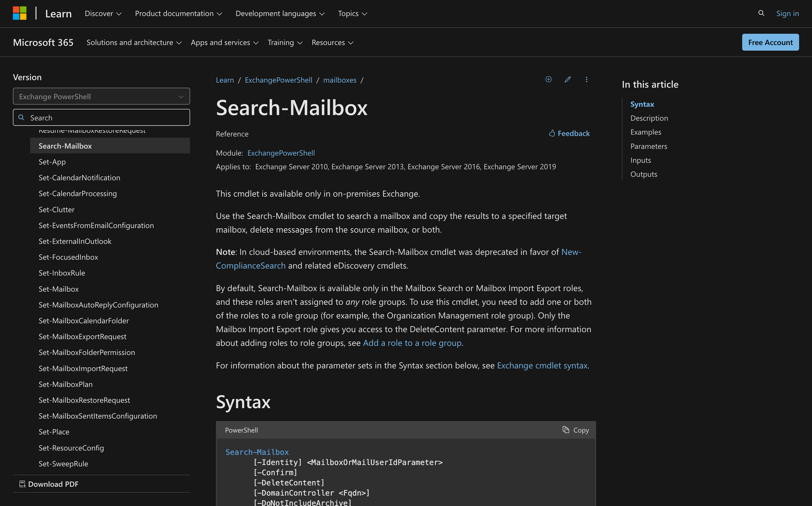Click the add to collection plus icon

pos(549,80)
